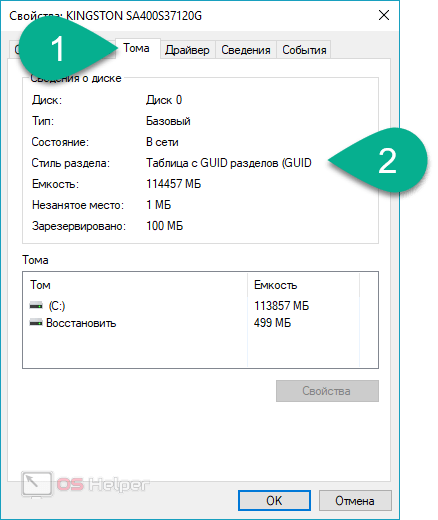The width and height of the screenshot is (438, 520).
Task: Open the Драйвер tab
Action: click(187, 50)
